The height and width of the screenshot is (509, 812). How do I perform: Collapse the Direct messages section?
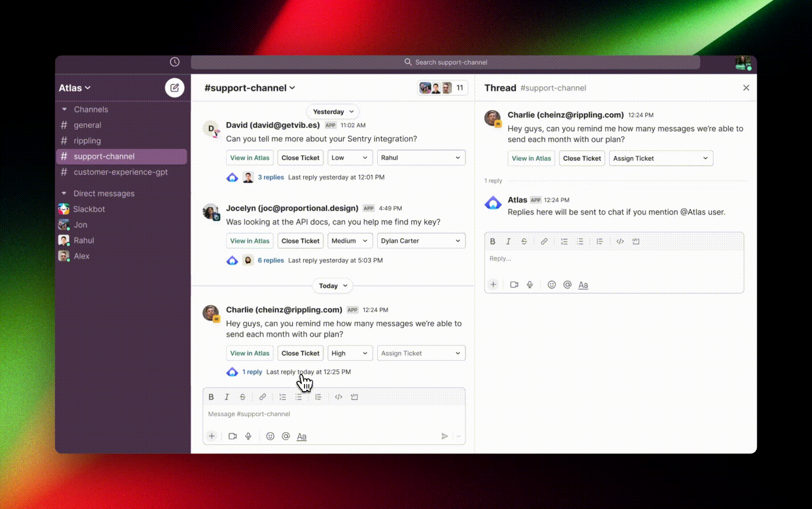click(64, 193)
